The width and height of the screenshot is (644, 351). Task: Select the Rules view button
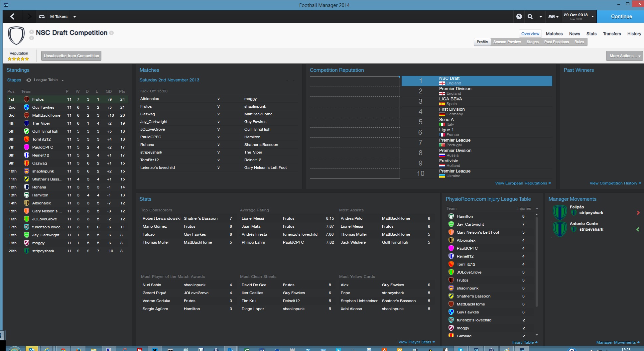tap(579, 42)
